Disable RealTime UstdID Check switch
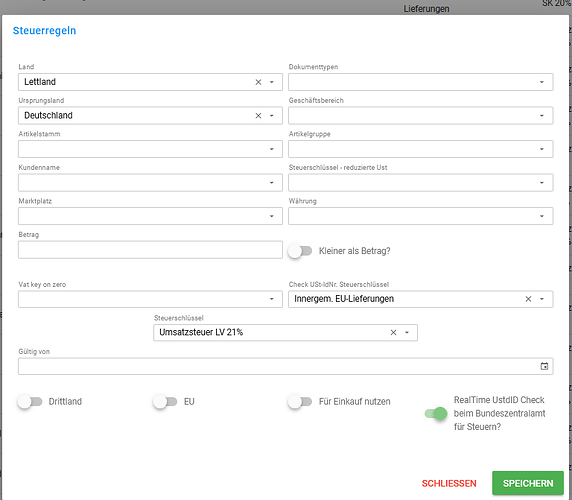 tap(436, 414)
